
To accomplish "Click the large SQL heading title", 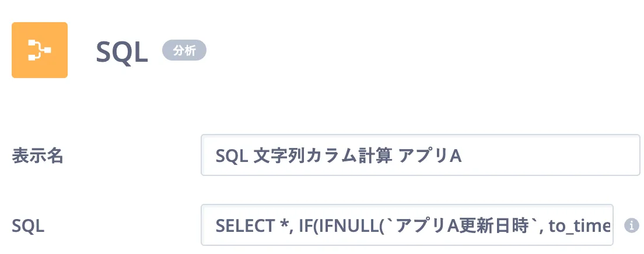I will click(x=122, y=53).
